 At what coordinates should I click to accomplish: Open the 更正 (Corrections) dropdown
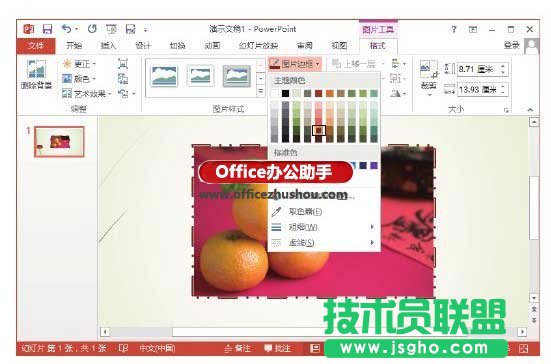[x=79, y=64]
